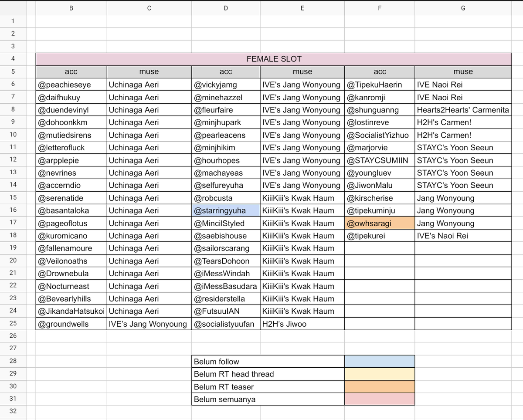Click cell @SocialistYizhuo
Image resolution: width=523 pixels, height=420 pixels.
[380, 135]
